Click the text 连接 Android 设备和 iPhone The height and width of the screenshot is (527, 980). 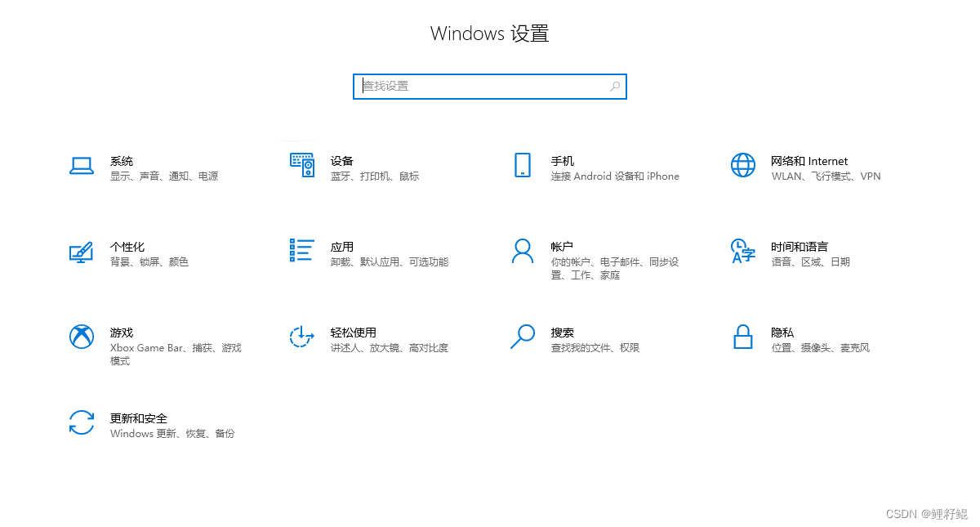point(615,176)
